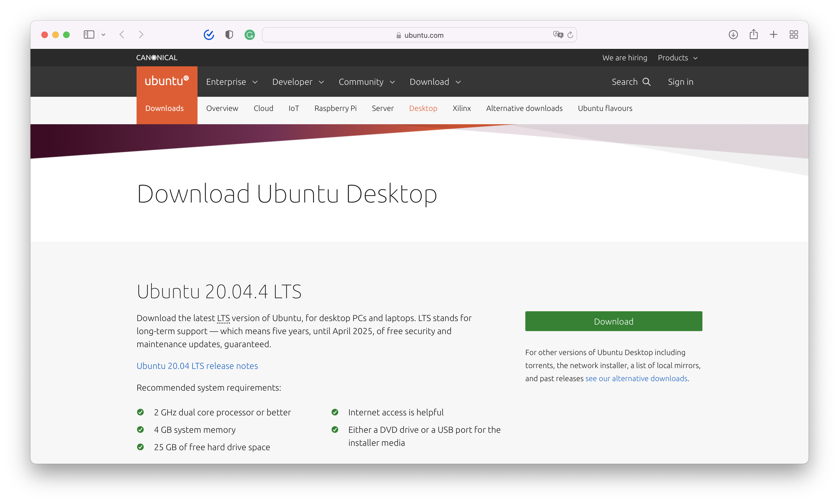Select the Ubuntu 20.04.4 LTS heading
The height and width of the screenshot is (504, 839).
(219, 291)
